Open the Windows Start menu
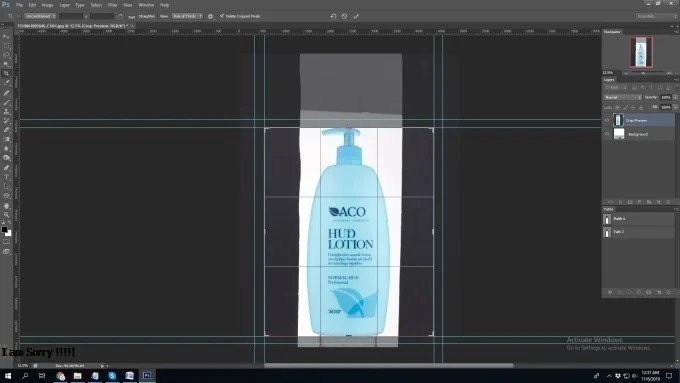The image size is (680, 383). [8, 376]
